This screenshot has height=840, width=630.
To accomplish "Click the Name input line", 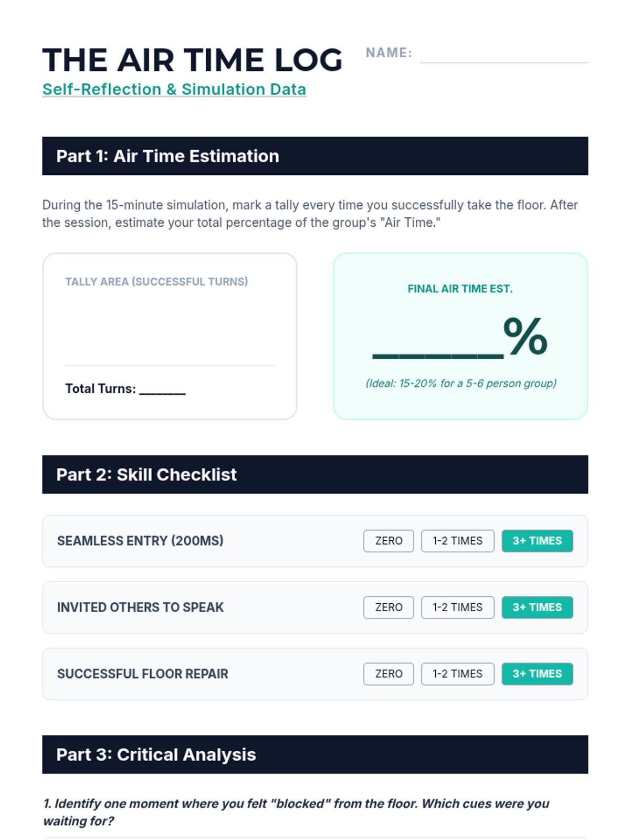I will coord(504,54).
